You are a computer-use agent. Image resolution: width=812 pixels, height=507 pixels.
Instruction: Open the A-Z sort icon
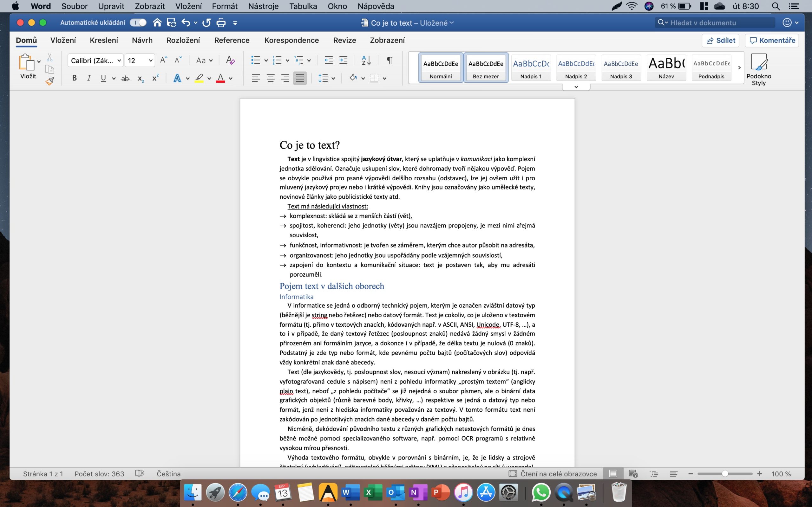point(366,60)
